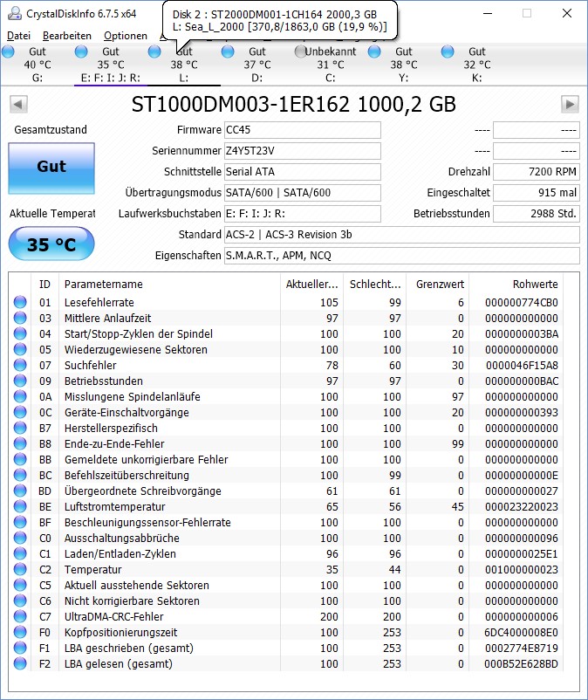Click the 38 °C L: drive tab
This screenshot has height=700, width=588.
click(x=184, y=65)
